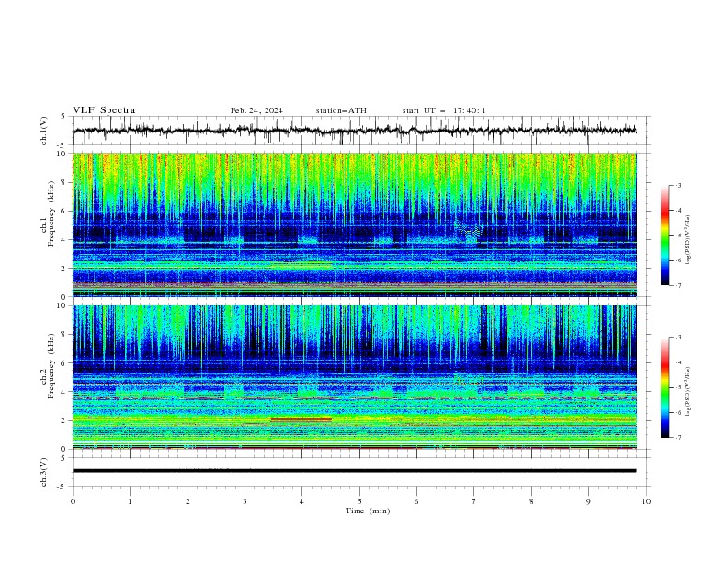Click the ch.1 PSD color scale bar
Image resolution: width=728 pixels, height=563 pixels.
click(665, 236)
